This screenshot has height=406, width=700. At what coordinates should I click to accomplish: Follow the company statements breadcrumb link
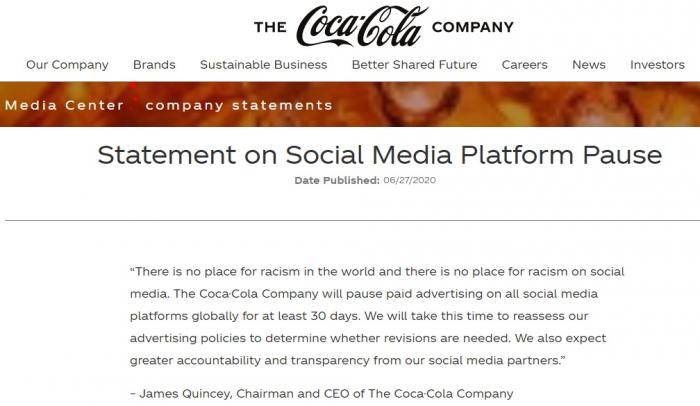pyautogui.click(x=239, y=105)
